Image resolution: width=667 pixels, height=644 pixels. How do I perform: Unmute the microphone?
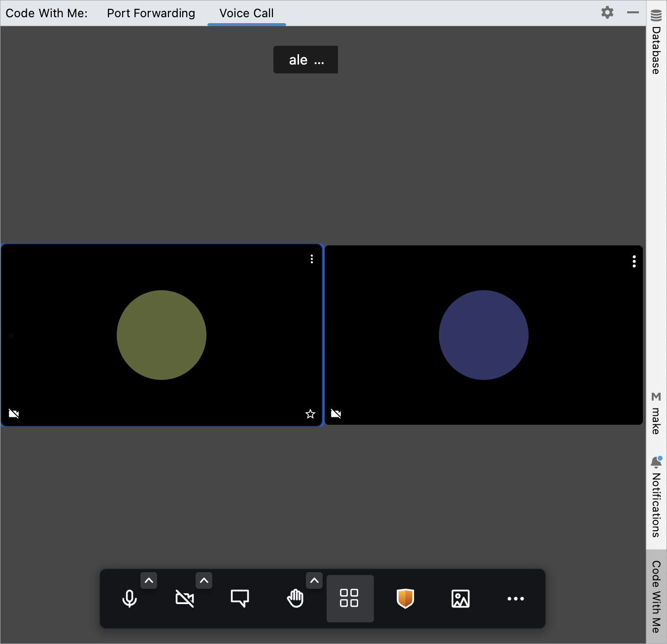(x=129, y=599)
